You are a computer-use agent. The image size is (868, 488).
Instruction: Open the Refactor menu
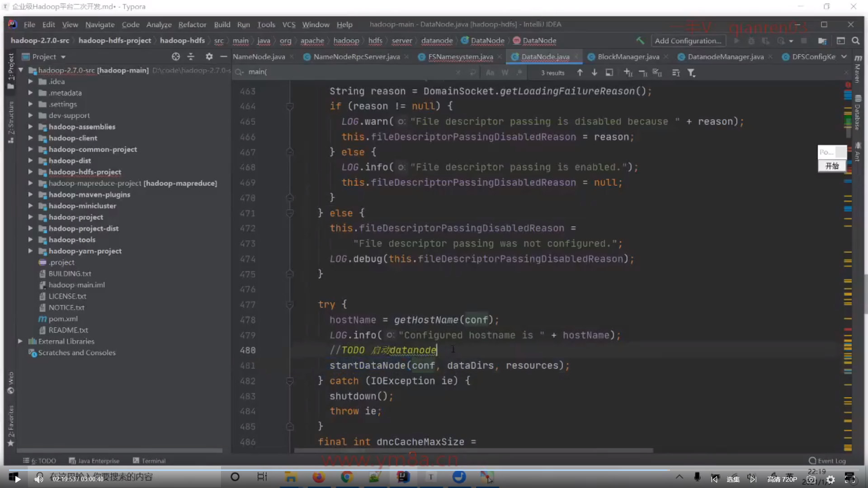(x=192, y=24)
